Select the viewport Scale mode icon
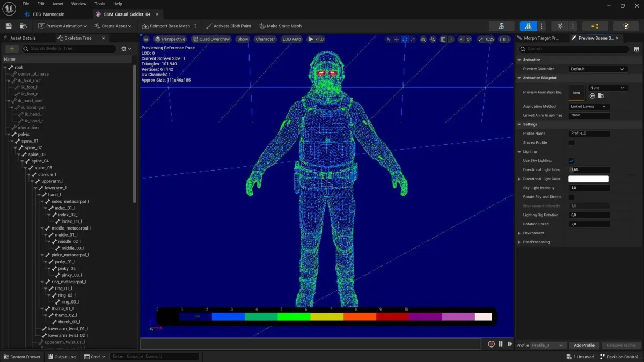This screenshot has width=644, height=362. (413, 39)
